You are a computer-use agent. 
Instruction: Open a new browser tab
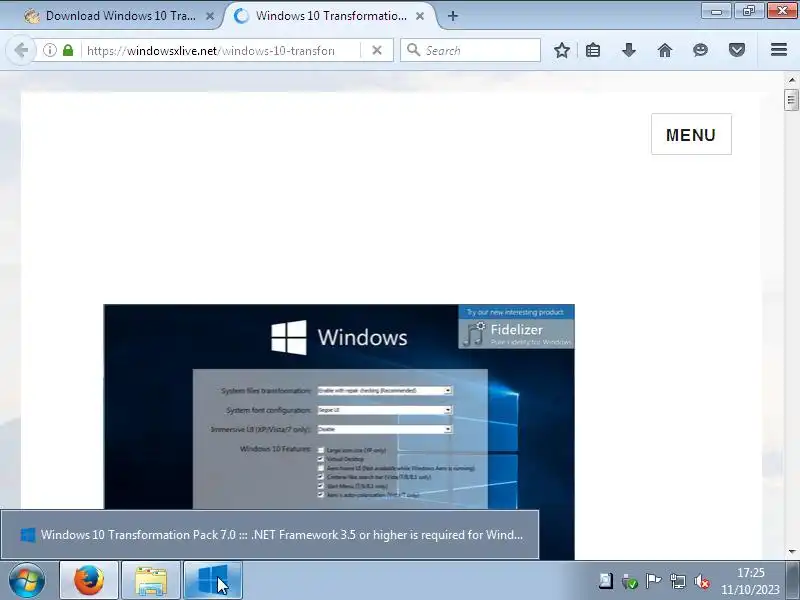pos(453,16)
